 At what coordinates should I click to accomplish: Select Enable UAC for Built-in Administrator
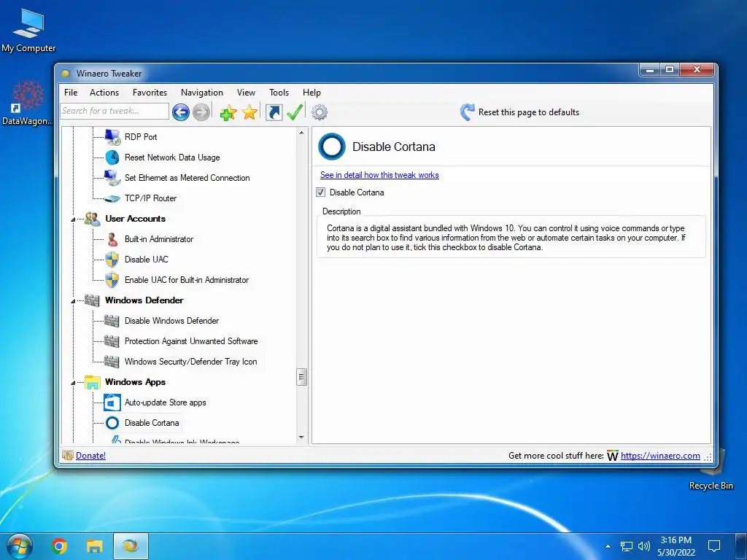pos(186,280)
